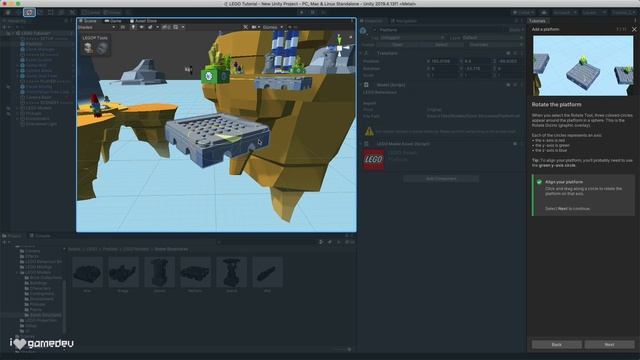Click Add Component button

[x=441, y=179]
